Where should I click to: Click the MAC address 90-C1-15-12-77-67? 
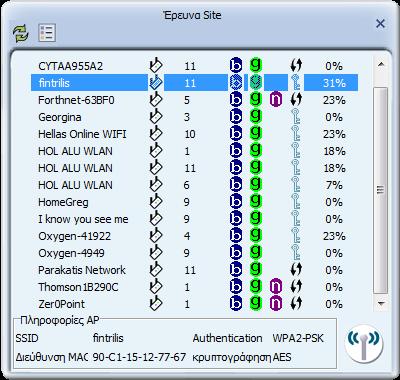tap(139, 357)
